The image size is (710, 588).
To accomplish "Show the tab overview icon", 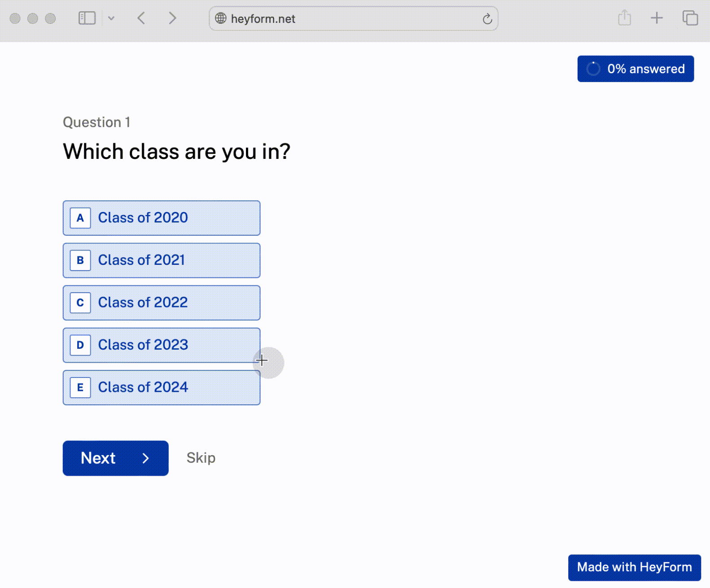I will coord(690,18).
